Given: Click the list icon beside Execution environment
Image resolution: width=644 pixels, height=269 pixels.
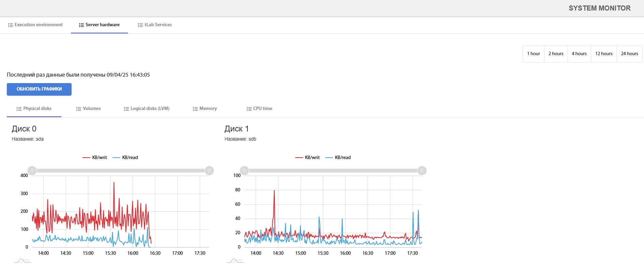Looking at the screenshot, I should tap(11, 25).
